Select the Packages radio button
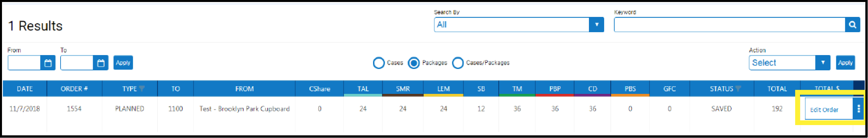This screenshot has width=868, height=138. coord(414,63)
